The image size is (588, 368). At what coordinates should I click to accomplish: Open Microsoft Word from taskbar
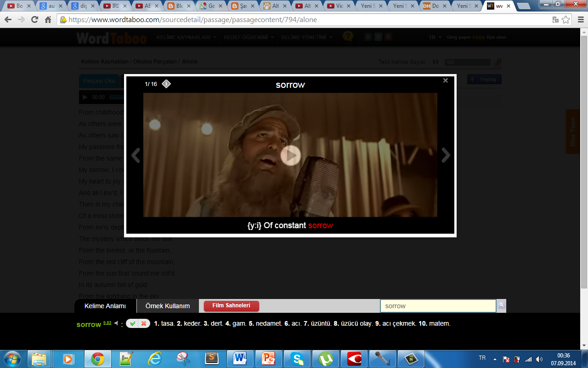coord(240,359)
